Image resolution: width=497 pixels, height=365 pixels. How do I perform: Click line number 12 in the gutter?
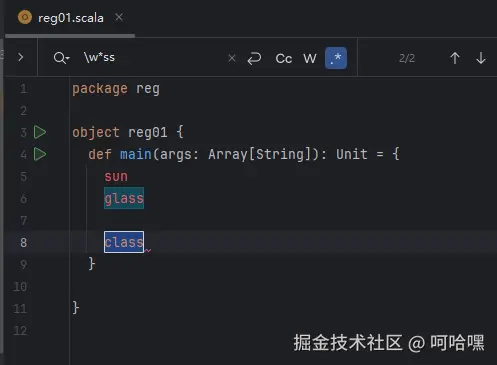pos(20,330)
